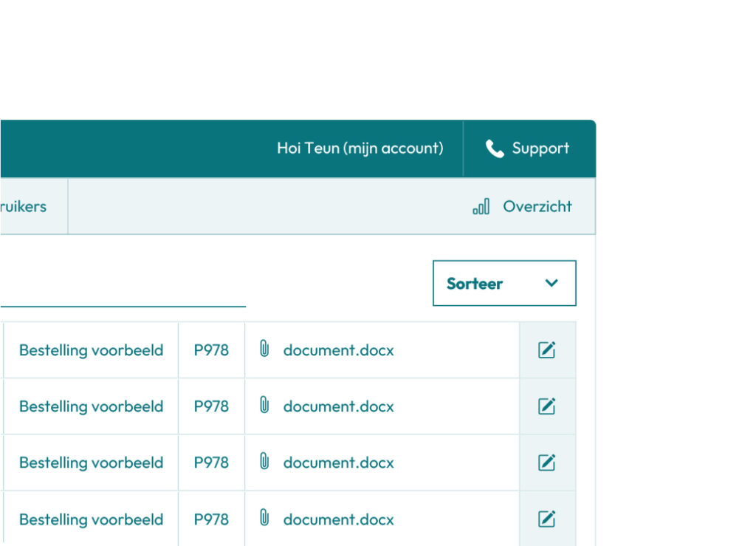Open document.docx in the third row
The image size is (756, 546).
tap(338, 463)
